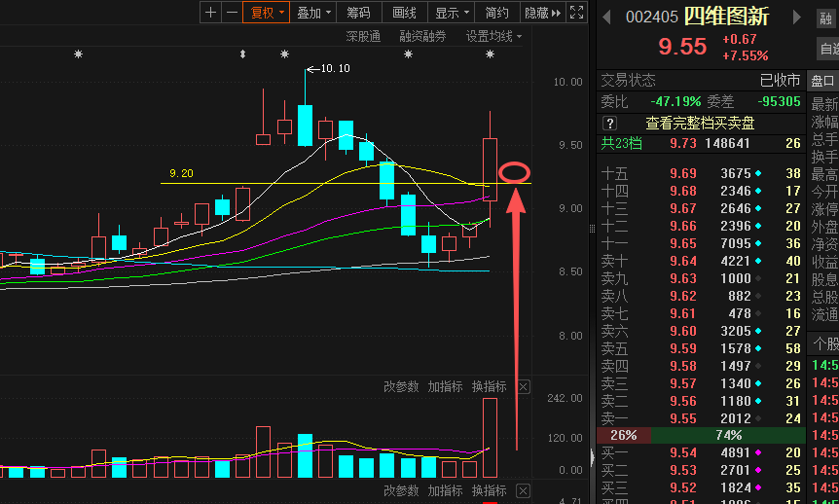839x504 pixels.
Task: Click the grey diamond in 卖九 row
Action: [758, 278]
